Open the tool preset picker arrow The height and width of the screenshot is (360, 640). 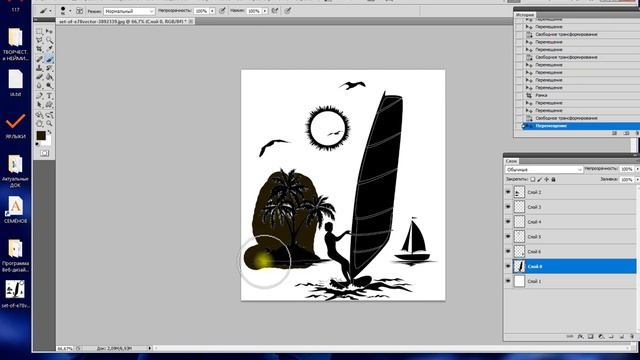click(x=50, y=11)
